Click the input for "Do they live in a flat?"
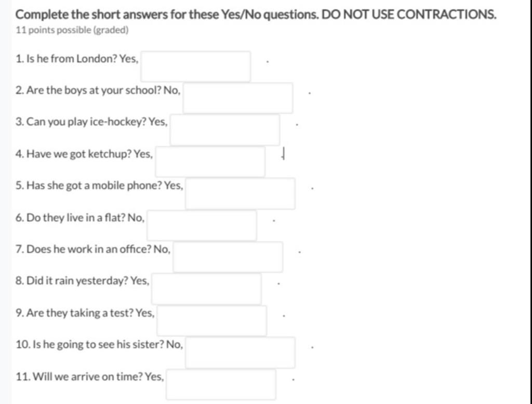This screenshot has height=404, width=532. tap(202, 225)
